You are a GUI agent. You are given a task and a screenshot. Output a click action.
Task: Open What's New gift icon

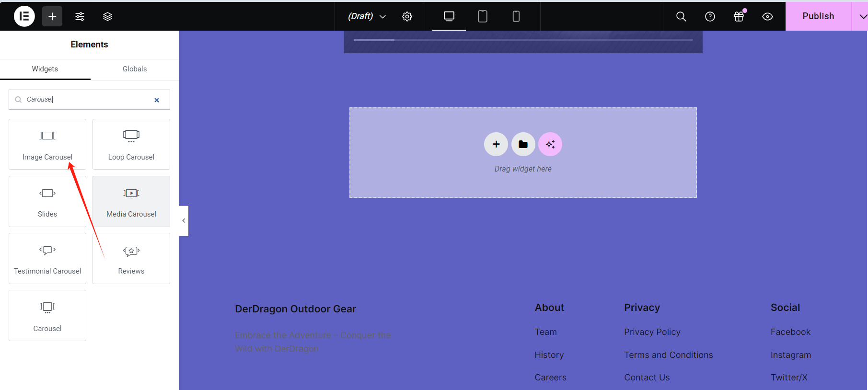click(x=739, y=16)
